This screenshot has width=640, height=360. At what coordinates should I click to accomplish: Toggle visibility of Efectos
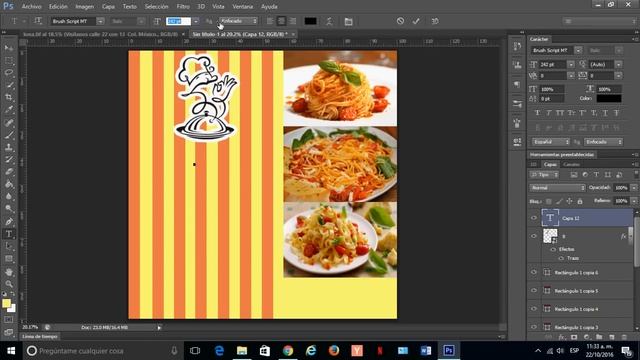pos(553,249)
